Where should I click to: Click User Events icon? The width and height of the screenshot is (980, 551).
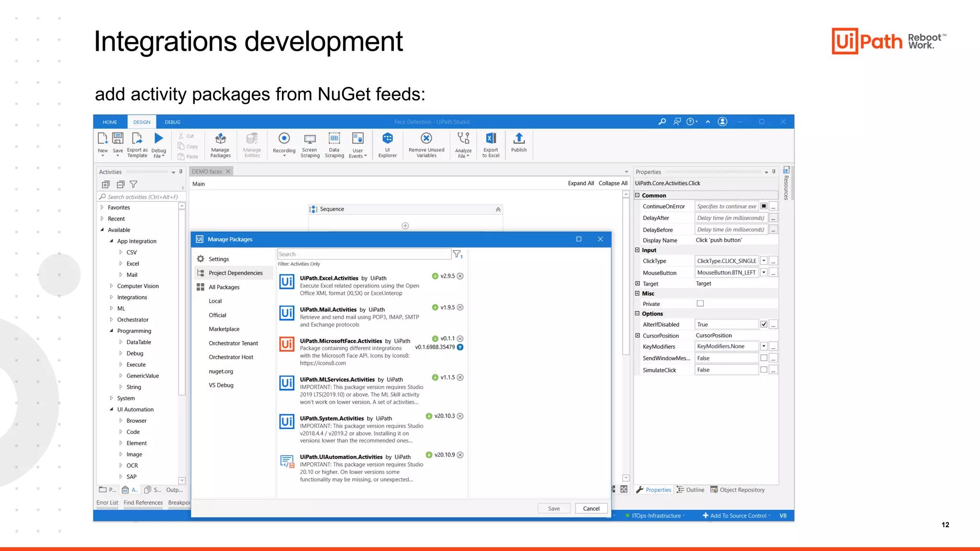point(357,139)
